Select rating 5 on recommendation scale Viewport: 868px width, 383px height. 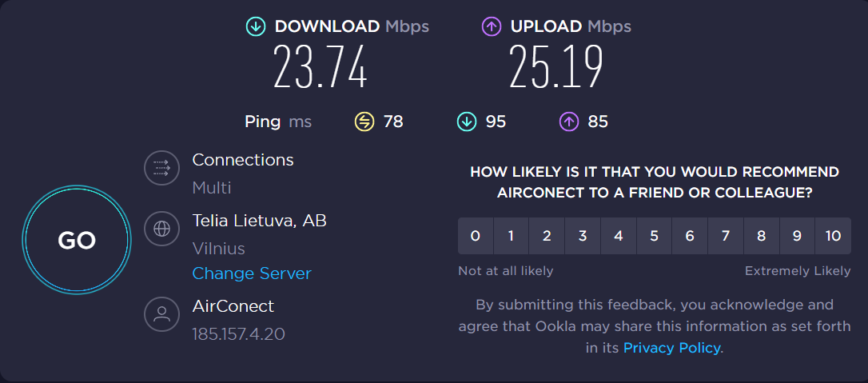point(654,236)
